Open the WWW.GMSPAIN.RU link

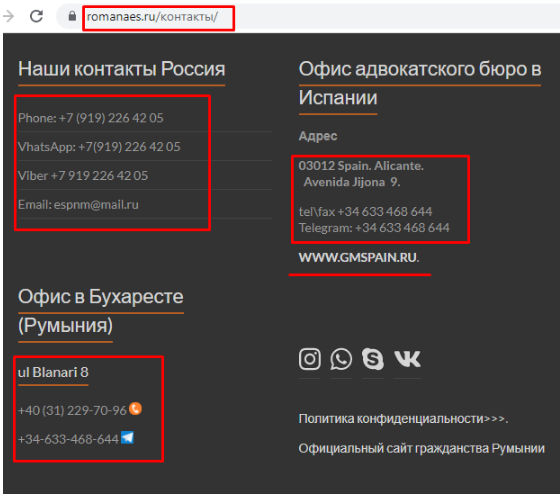(359, 258)
